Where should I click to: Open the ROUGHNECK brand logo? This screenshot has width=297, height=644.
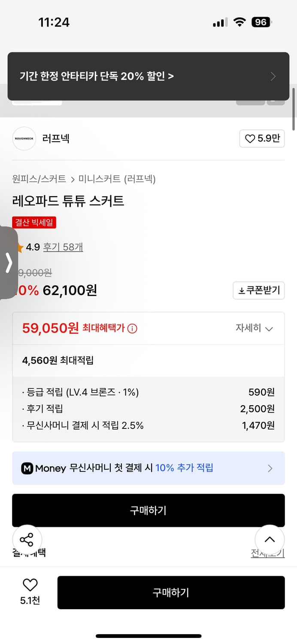(24, 138)
